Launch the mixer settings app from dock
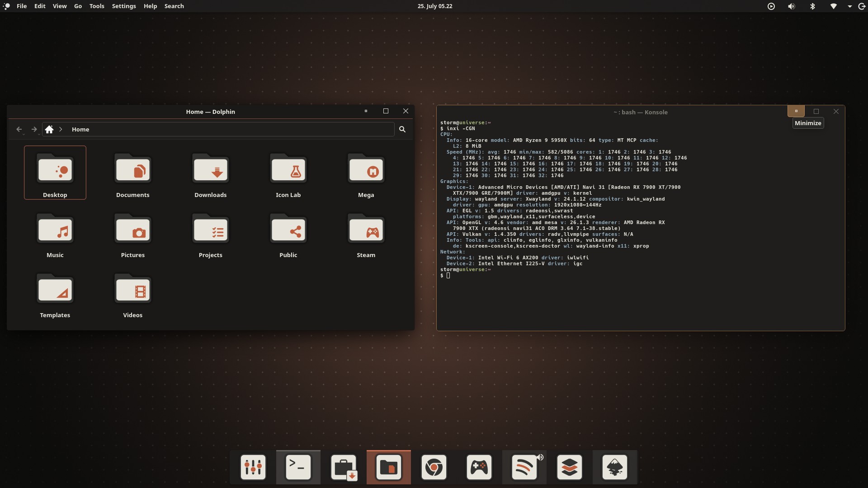Image resolution: width=868 pixels, height=488 pixels. (x=253, y=467)
